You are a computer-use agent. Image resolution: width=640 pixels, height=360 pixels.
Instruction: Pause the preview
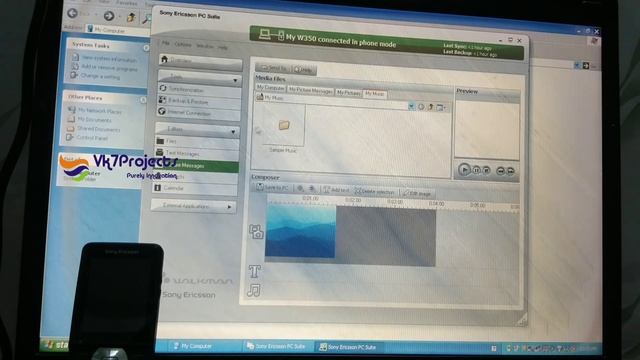[x=476, y=170]
